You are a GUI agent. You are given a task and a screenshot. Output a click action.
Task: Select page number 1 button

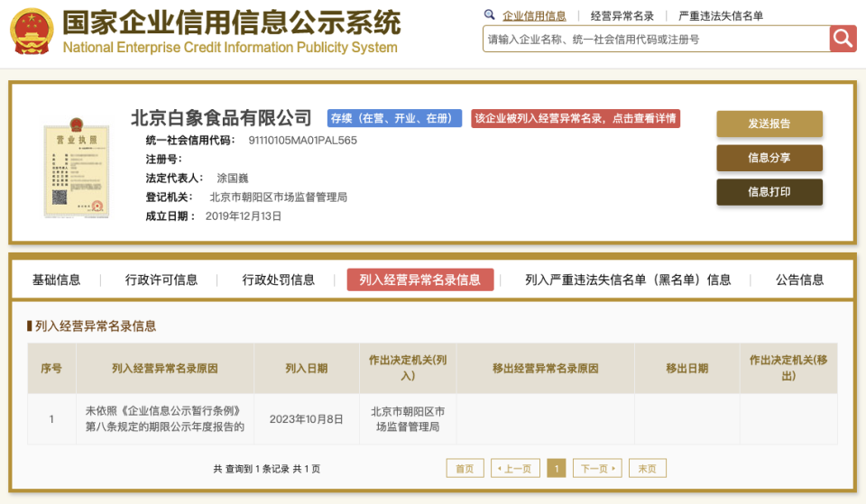point(557,468)
